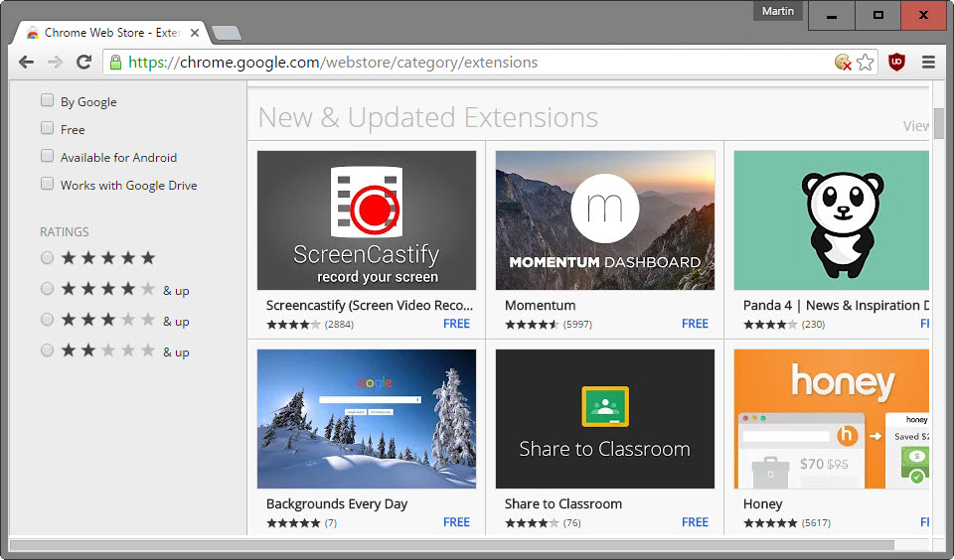Open the Chrome hamburger menu
The image size is (954, 560).
click(x=928, y=62)
